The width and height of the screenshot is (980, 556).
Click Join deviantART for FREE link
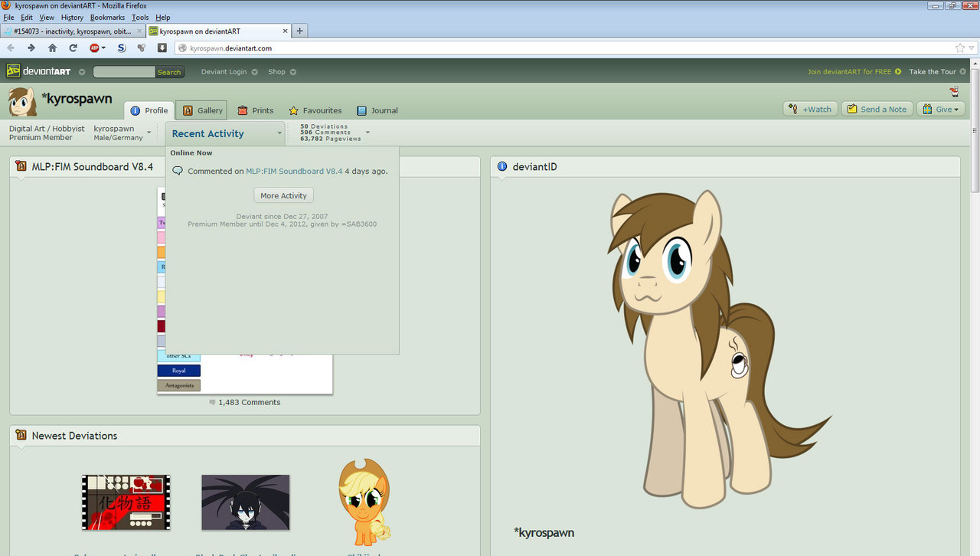[854, 72]
